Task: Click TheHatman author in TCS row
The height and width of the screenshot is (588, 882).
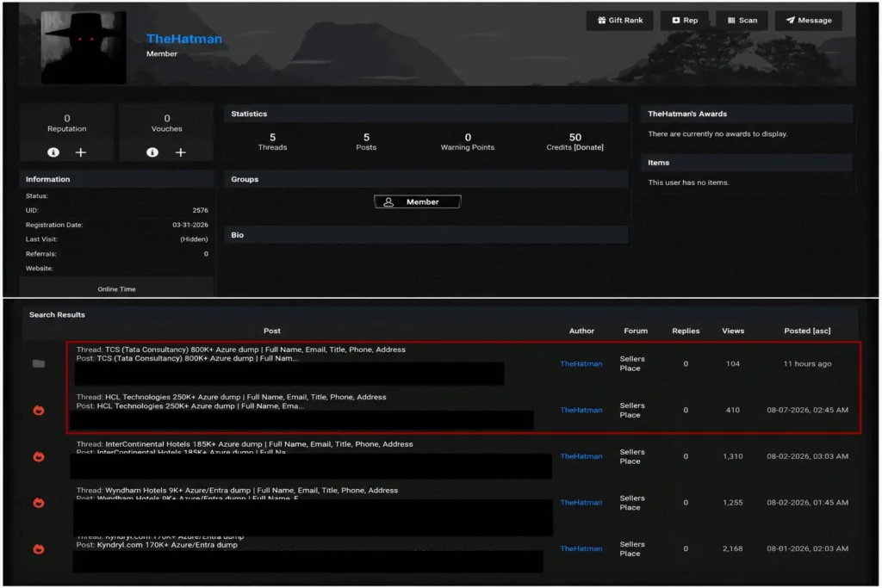Action: tap(581, 363)
